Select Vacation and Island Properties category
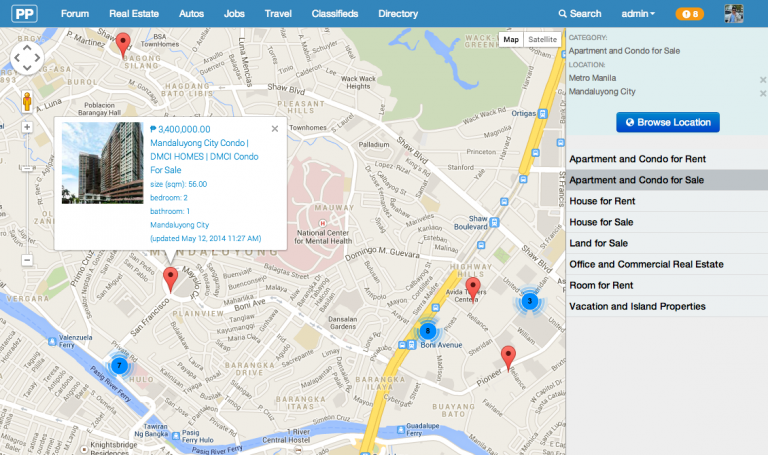Viewport: 768px width, 455px height. 667,307
